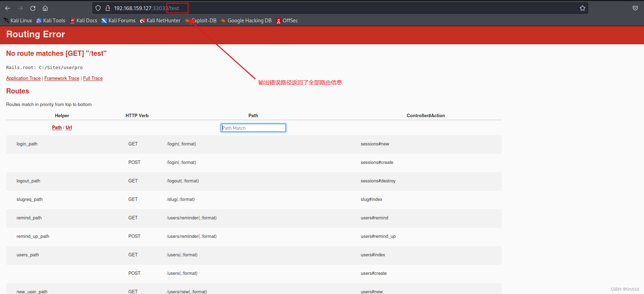Select the users_path helper cell
The width and height of the screenshot is (644, 294).
28,255
